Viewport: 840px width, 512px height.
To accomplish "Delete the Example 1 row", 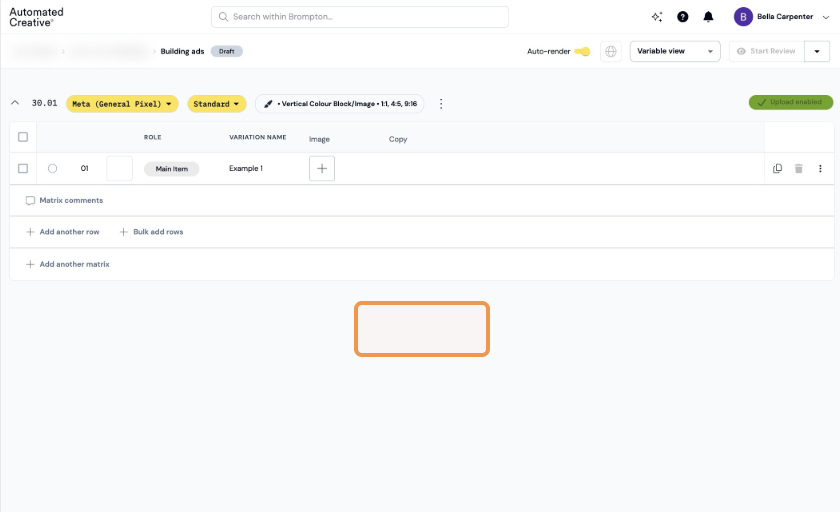I will tap(798, 169).
